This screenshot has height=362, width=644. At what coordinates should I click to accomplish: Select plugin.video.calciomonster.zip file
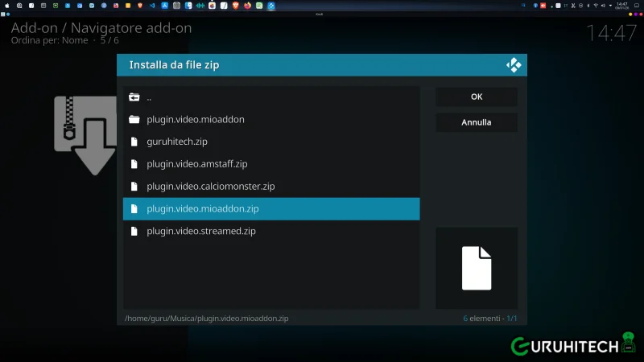click(211, 187)
